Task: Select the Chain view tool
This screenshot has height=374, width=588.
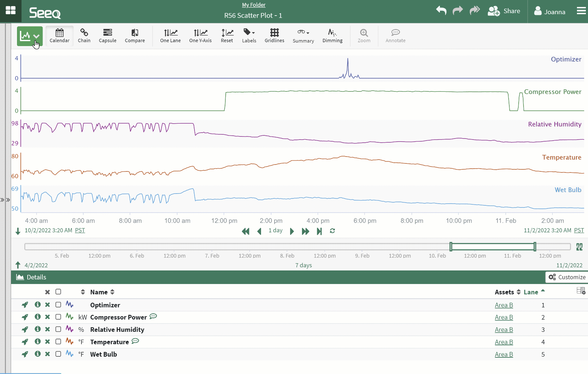Action: [84, 36]
